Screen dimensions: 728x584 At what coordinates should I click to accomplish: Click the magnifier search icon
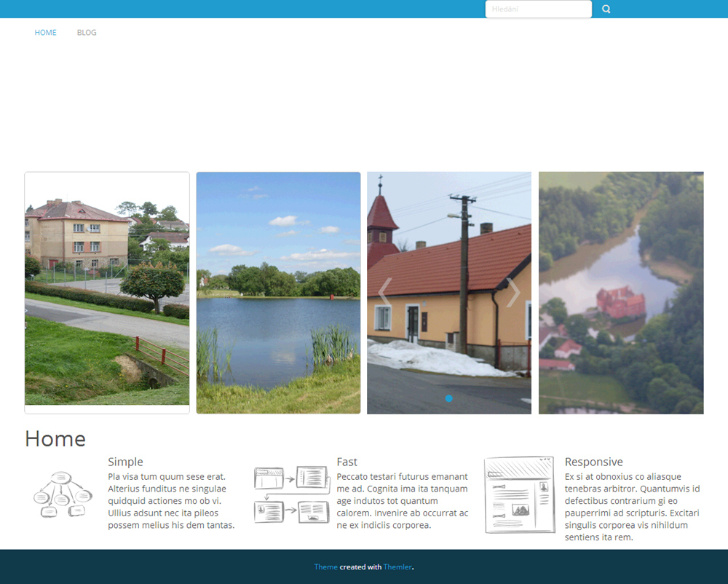606,9
